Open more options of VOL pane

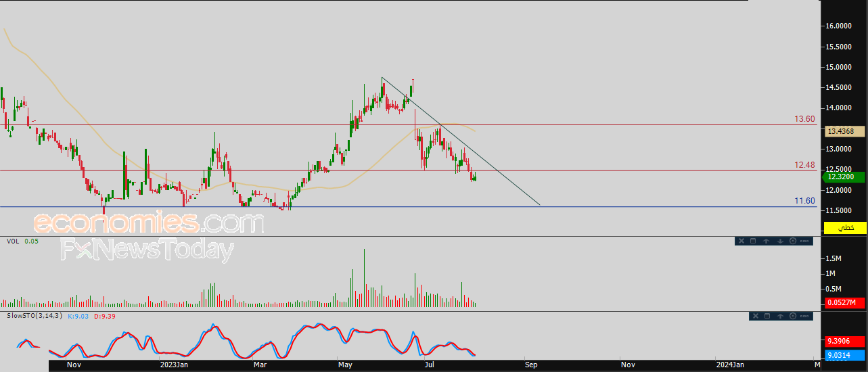[x=804, y=241]
